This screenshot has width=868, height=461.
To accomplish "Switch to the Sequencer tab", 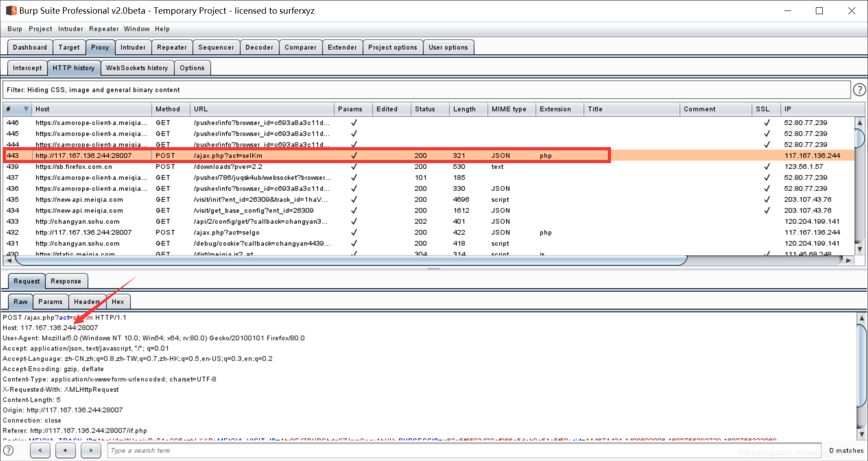I will (x=216, y=47).
